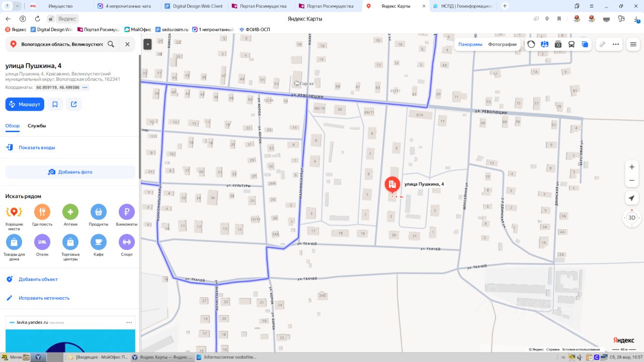Image resolution: width=644 pixels, height=362 pixels.
Task: Open the map layers selector
Action: click(585, 44)
